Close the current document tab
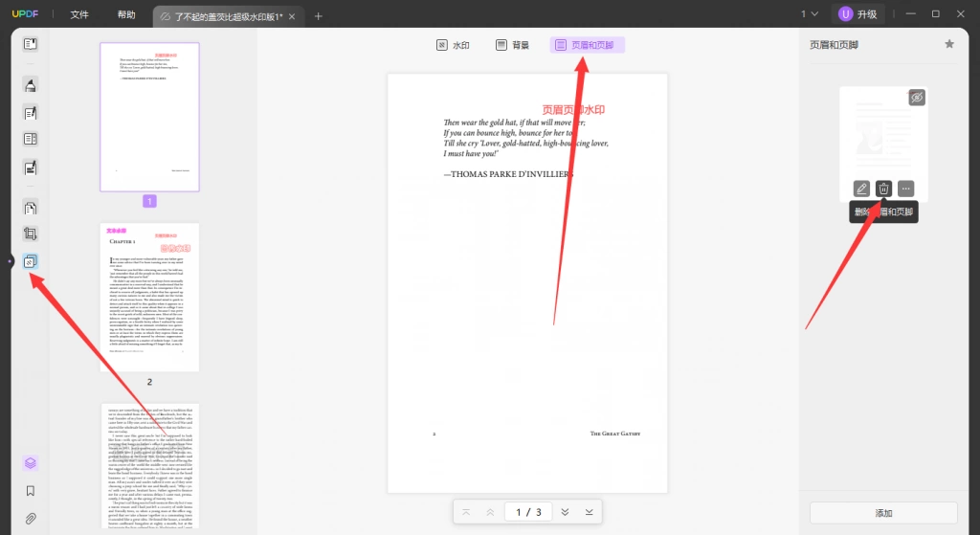 click(x=292, y=16)
